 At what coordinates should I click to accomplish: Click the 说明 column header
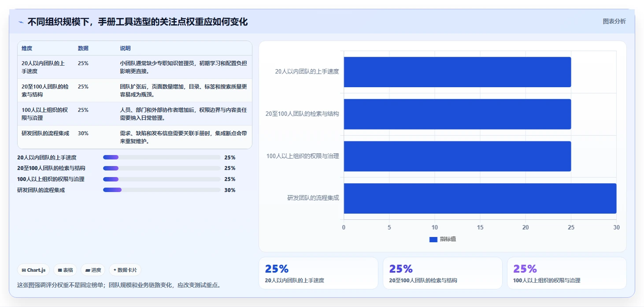tap(126, 48)
